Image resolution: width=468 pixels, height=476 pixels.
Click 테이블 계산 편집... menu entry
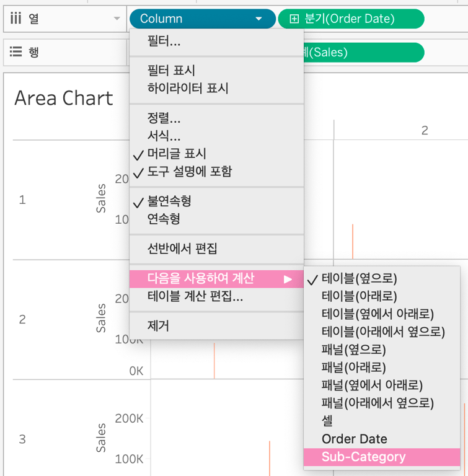tap(195, 296)
